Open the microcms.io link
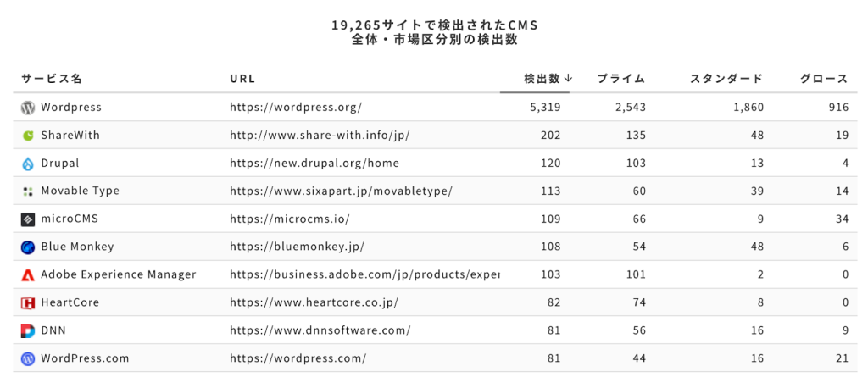868x377 pixels. (x=289, y=219)
